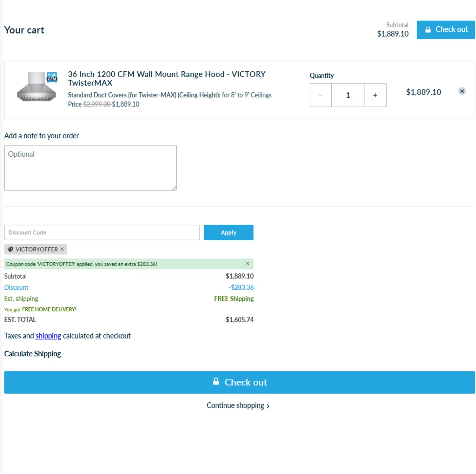The image size is (476, 474).
Task: Apply the discount code
Action: point(228,232)
